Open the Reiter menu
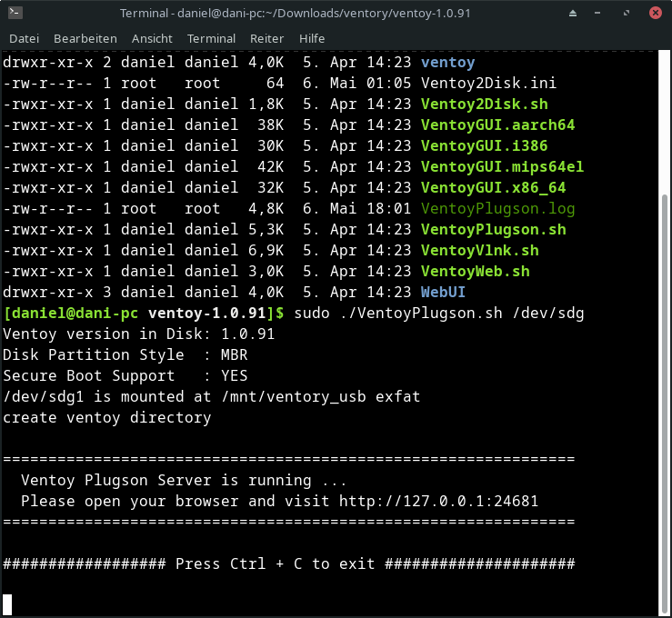The height and width of the screenshot is (618, 672). coord(266,38)
